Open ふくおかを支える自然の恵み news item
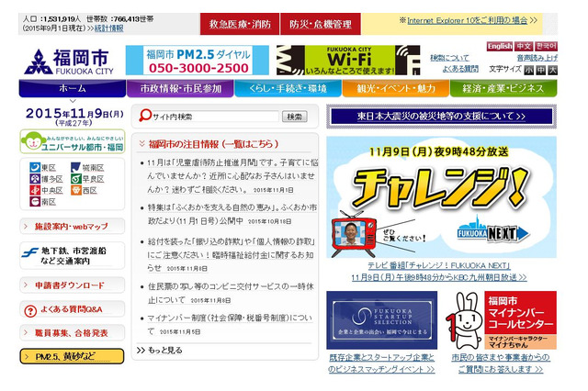 coord(232,214)
